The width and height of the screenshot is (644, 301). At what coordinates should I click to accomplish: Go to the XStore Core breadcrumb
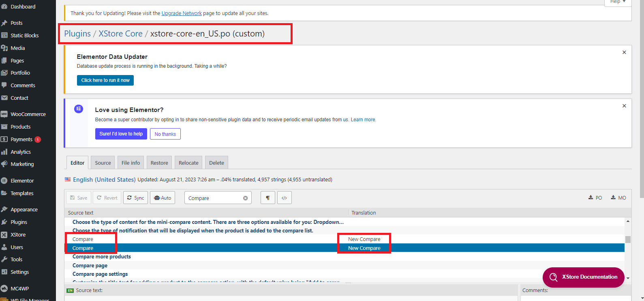(120, 34)
